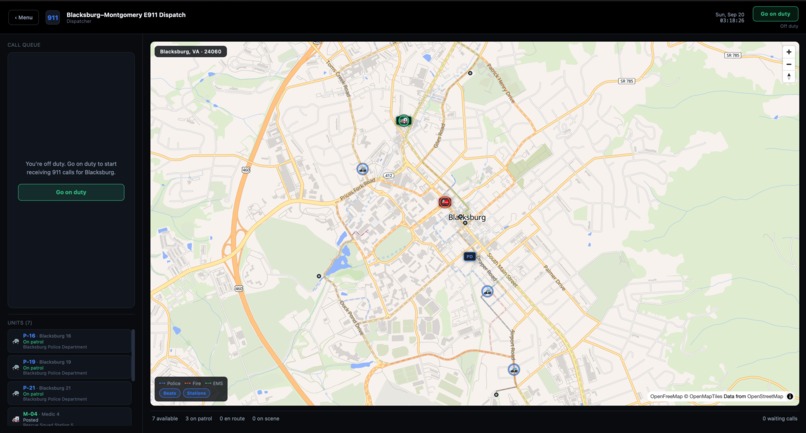The image size is (806, 433).
Task: Click the Off duty status text
Action: click(789, 26)
